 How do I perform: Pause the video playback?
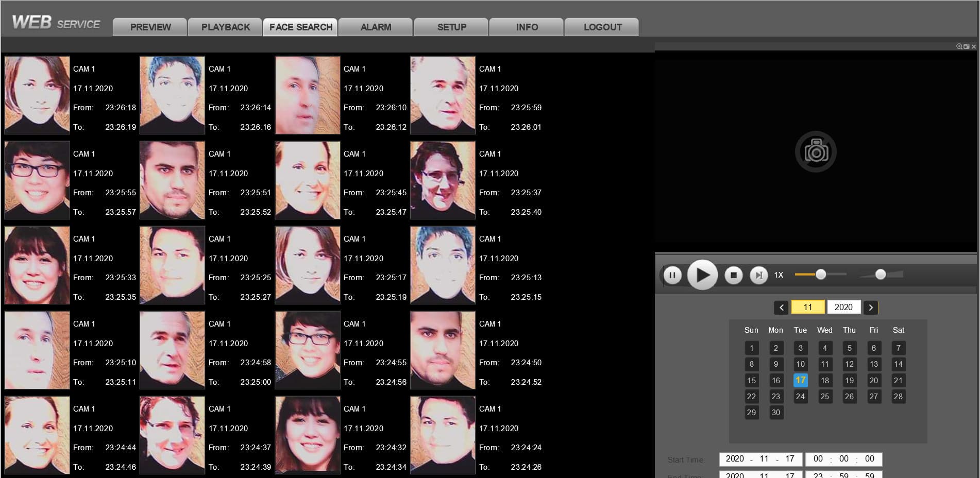pyautogui.click(x=672, y=275)
